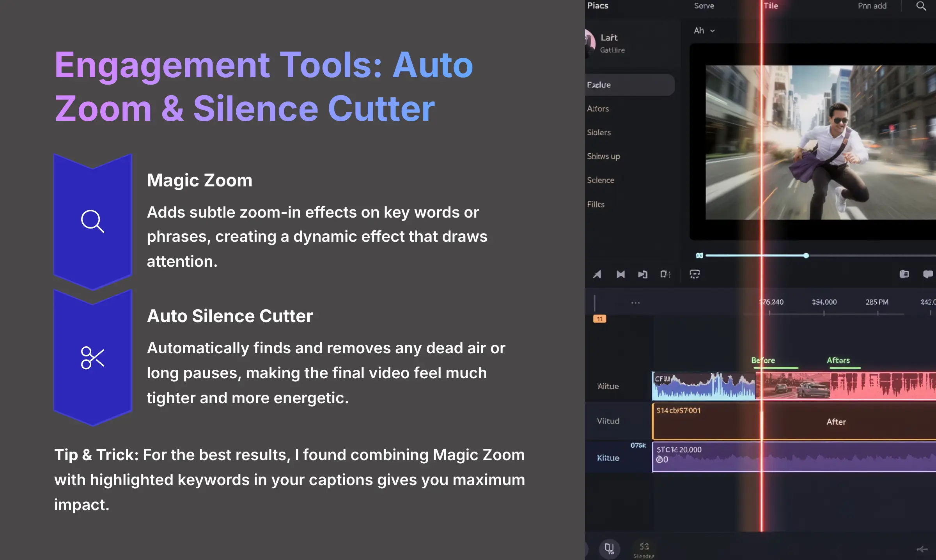
Task: Open the search tool via the magnifier icon
Action: point(921,6)
